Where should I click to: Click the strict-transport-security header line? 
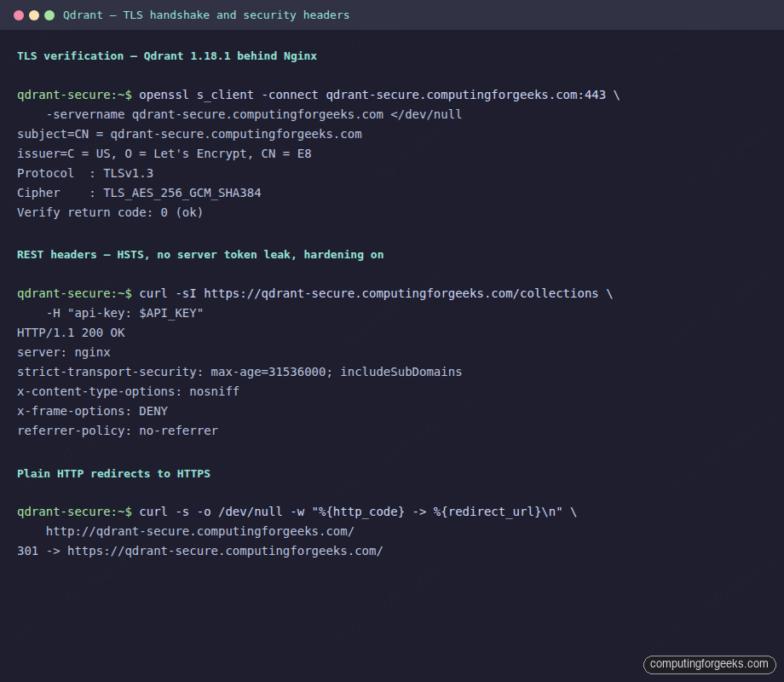pos(239,372)
